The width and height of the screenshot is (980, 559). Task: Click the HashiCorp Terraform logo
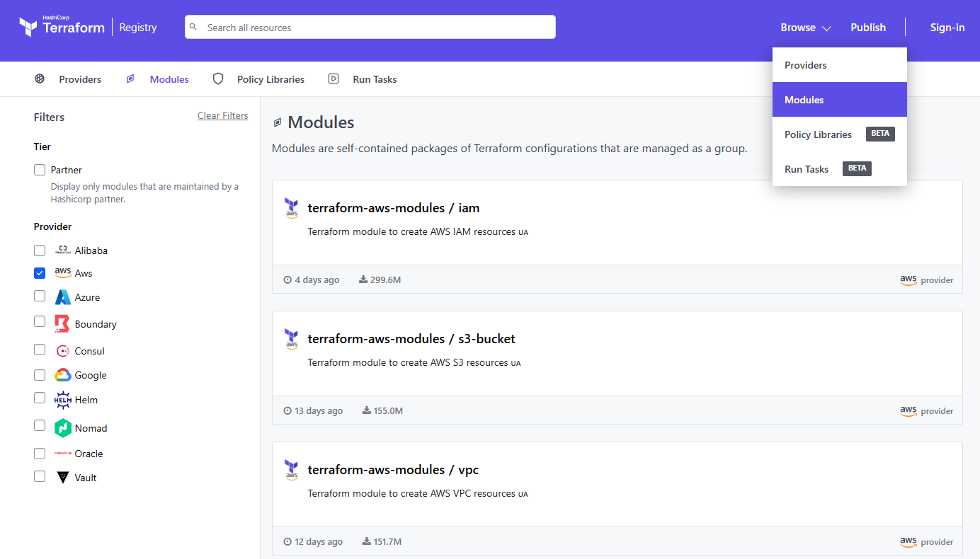click(x=62, y=27)
